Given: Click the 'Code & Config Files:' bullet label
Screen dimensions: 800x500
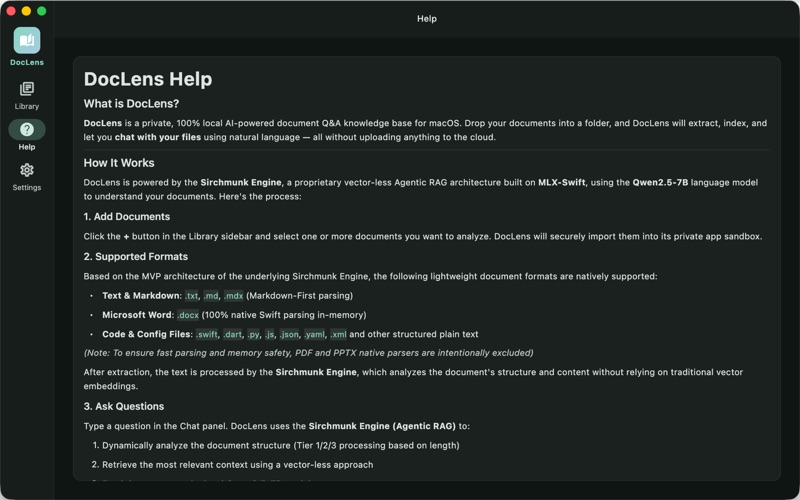Looking at the screenshot, I should pos(147,335).
